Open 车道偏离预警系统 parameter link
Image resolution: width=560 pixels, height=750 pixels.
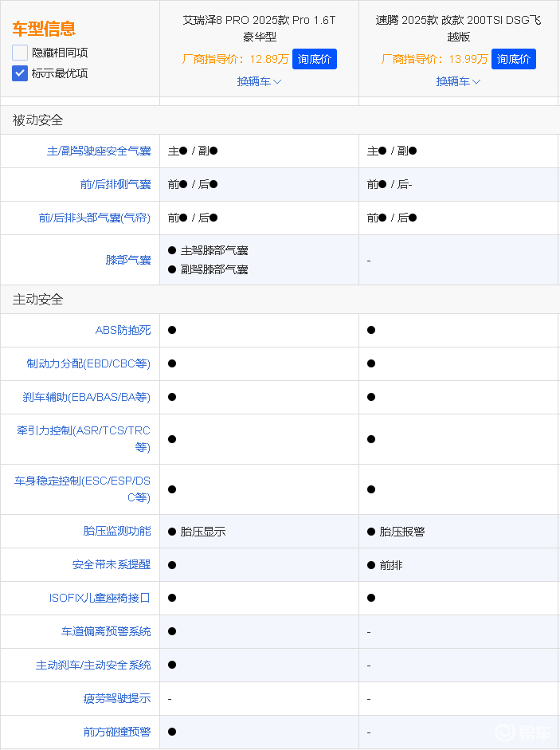(106, 631)
